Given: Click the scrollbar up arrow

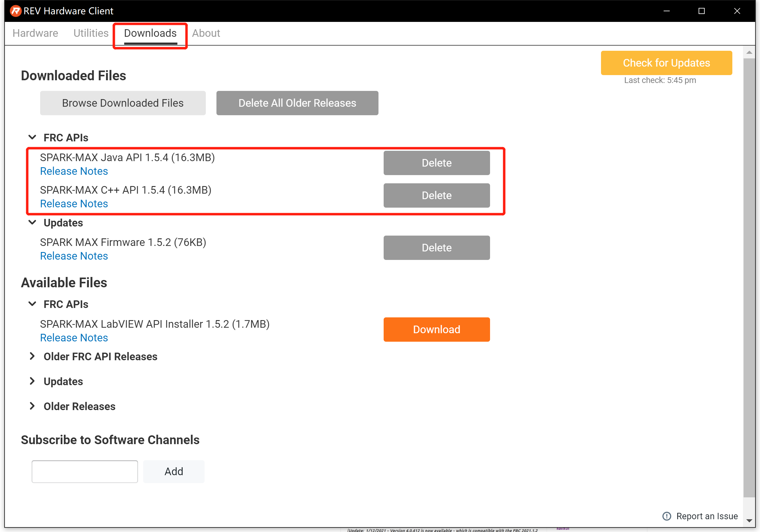Looking at the screenshot, I should point(749,52).
